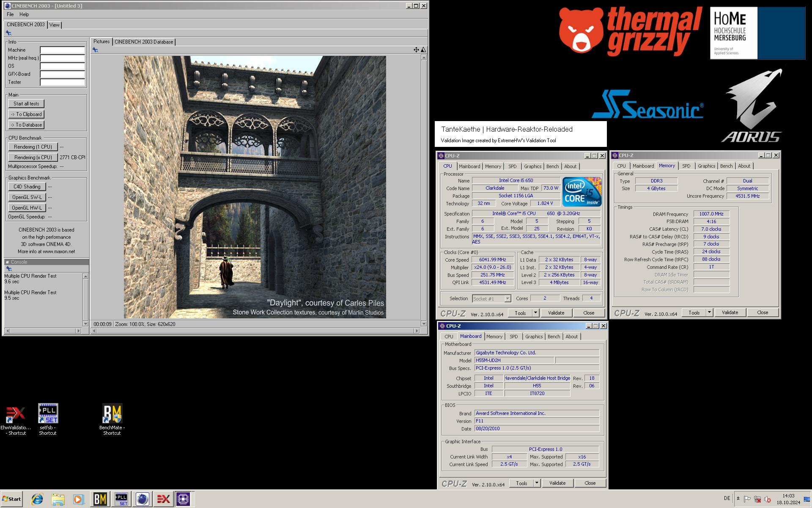
Task: Click Validate in CPU-Z CPU window
Action: [556, 313]
